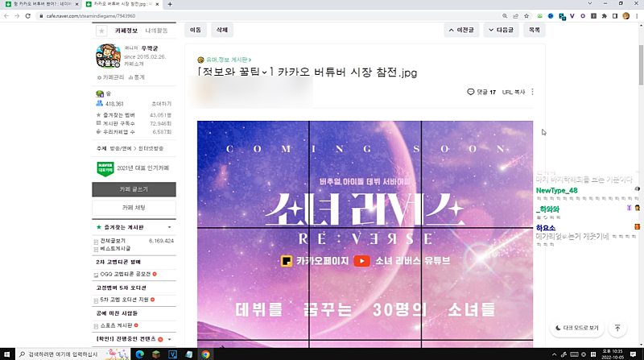Open the cafe profile image

click(x=108, y=56)
